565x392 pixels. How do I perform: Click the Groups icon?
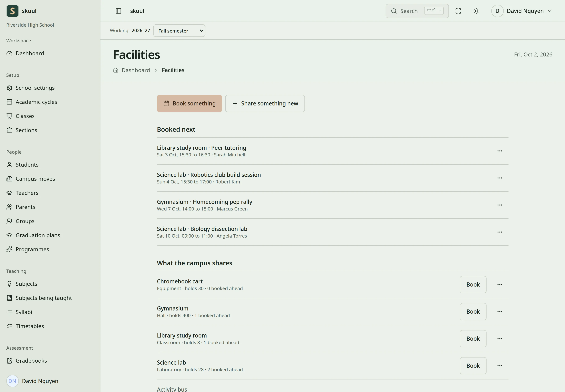coord(9,221)
